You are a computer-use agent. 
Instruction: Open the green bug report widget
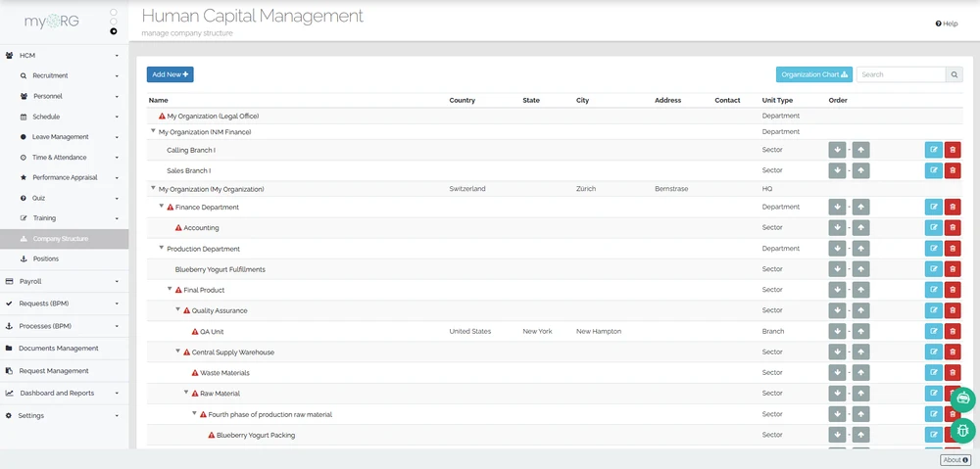[x=963, y=431]
